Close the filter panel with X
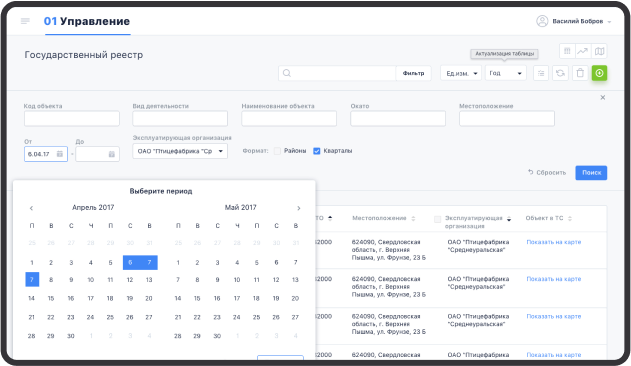Viewport: 631px width, 366px height. pyautogui.click(x=602, y=97)
